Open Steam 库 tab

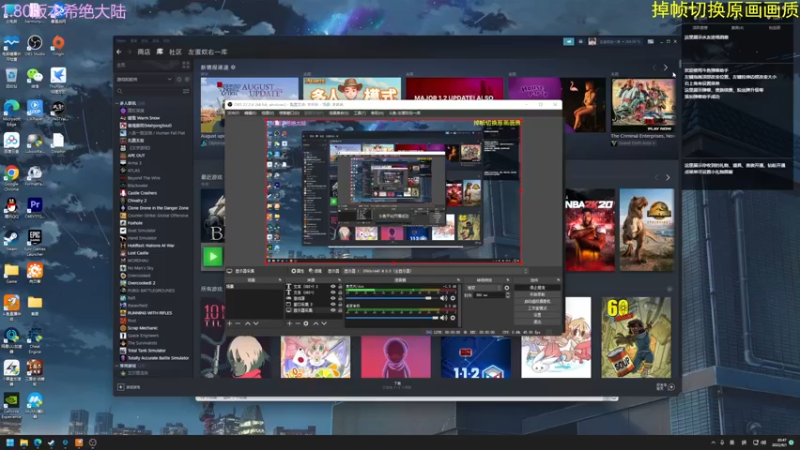[x=160, y=52]
